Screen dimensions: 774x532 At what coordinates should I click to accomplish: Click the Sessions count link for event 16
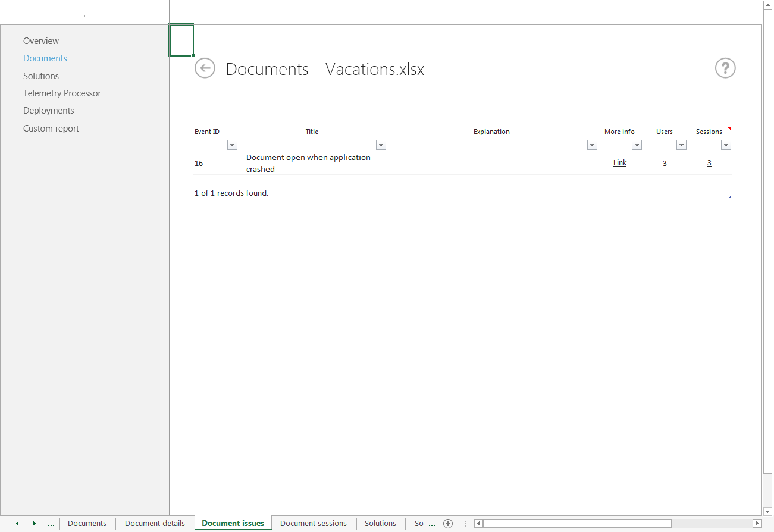point(709,162)
